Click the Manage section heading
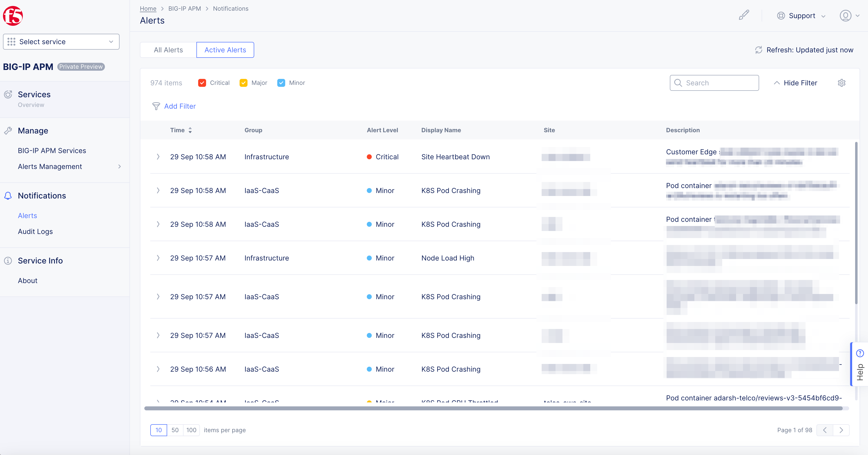This screenshot has width=868, height=455. pyautogui.click(x=33, y=131)
